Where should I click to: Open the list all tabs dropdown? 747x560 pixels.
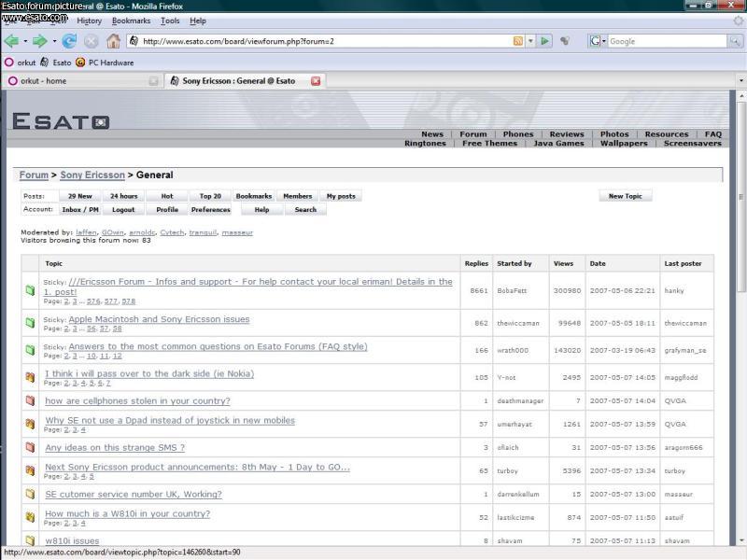click(x=740, y=81)
